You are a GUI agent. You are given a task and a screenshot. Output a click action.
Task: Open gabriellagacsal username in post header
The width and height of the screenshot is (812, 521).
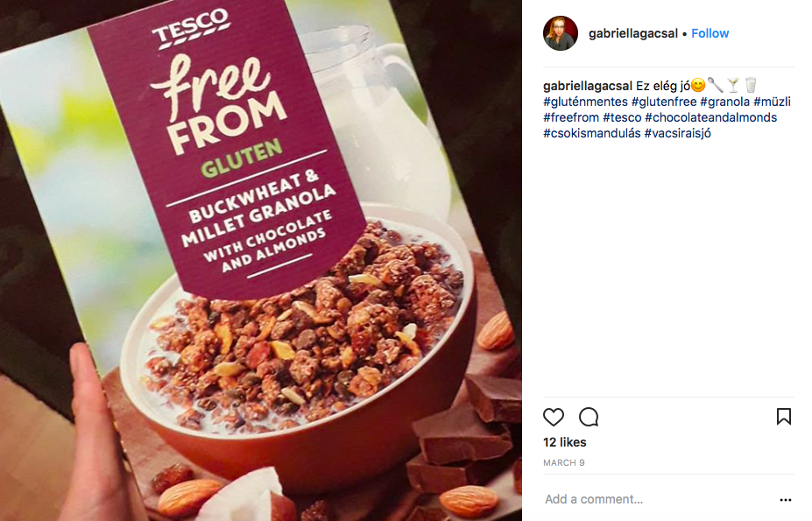click(x=632, y=33)
